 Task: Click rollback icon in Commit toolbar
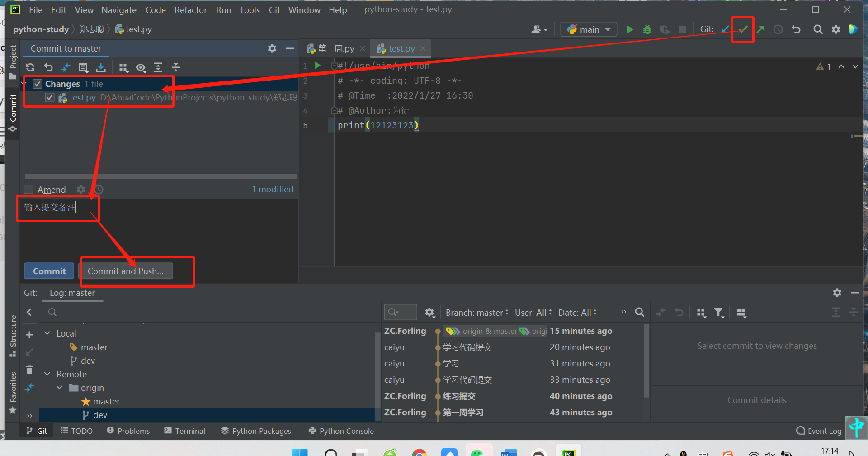point(48,67)
